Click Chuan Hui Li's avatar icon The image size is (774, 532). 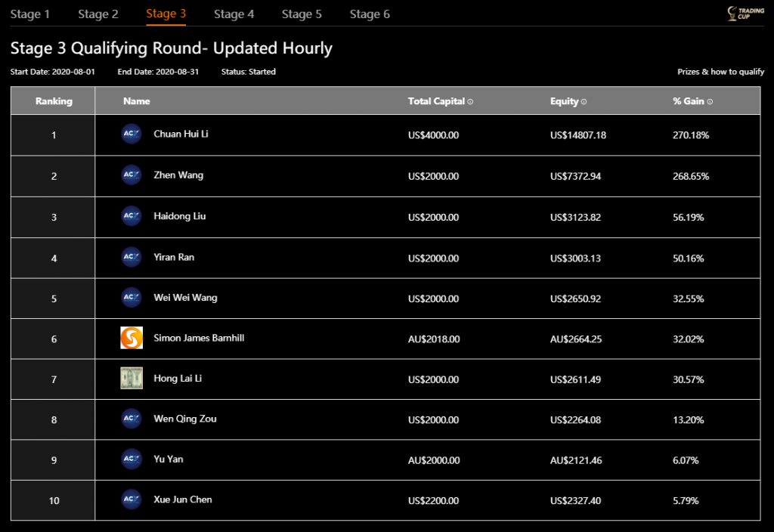[132, 134]
